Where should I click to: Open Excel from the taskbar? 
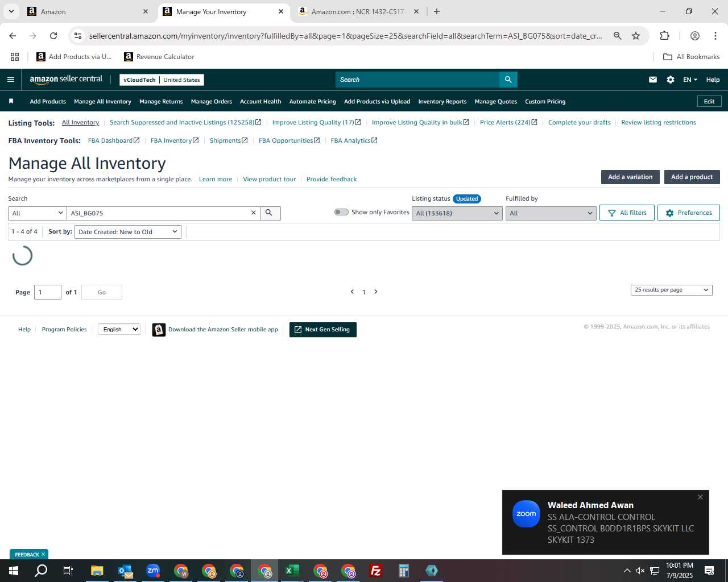pyautogui.click(x=292, y=571)
